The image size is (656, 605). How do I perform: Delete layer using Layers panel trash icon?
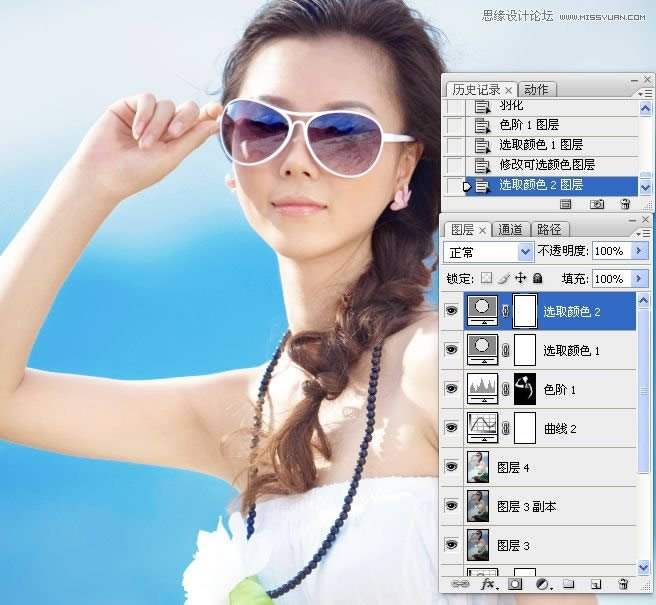[x=623, y=583]
